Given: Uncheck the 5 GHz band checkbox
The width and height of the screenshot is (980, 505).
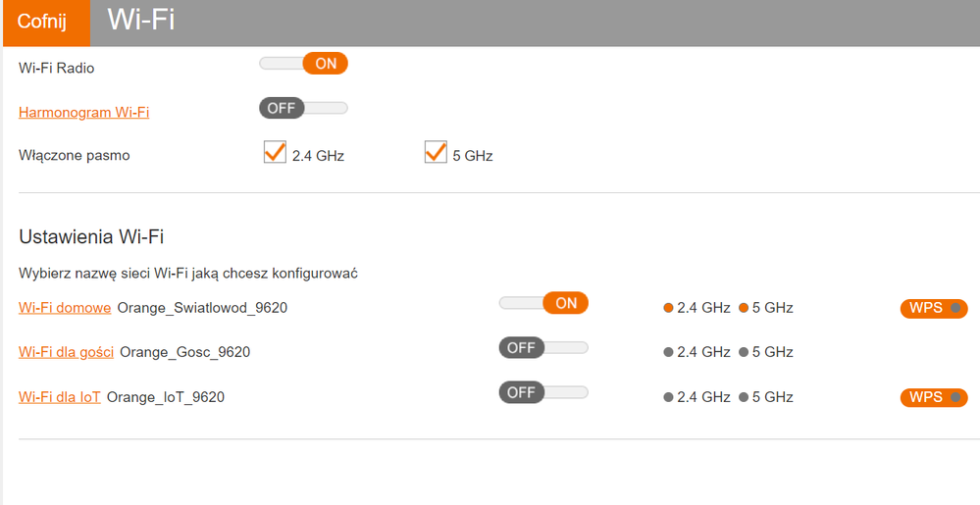Looking at the screenshot, I should (x=436, y=153).
